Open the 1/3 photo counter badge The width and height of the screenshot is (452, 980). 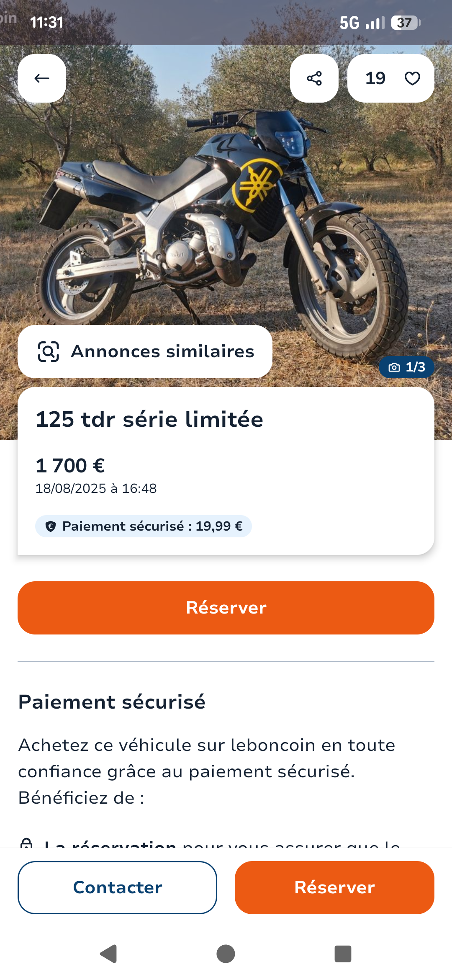click(x=406, y=367)
